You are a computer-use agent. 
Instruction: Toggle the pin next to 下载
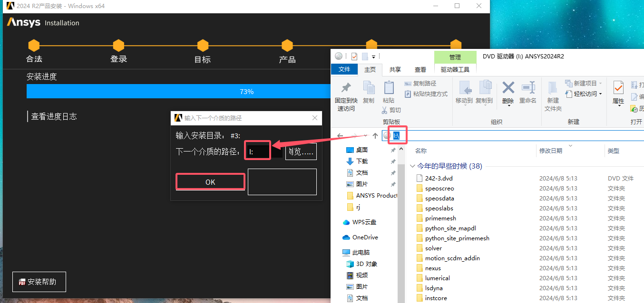point(393,161)
